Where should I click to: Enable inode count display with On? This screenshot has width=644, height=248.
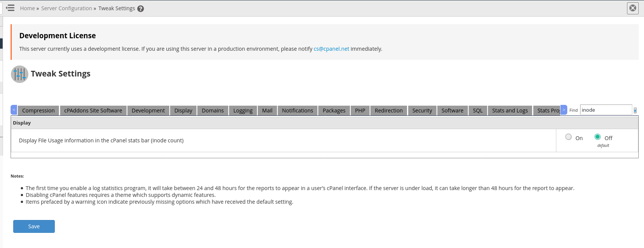coord(568,137)
